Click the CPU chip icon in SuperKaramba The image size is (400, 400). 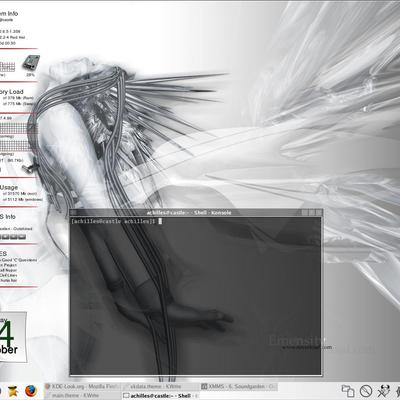click(x=31, y=63)
